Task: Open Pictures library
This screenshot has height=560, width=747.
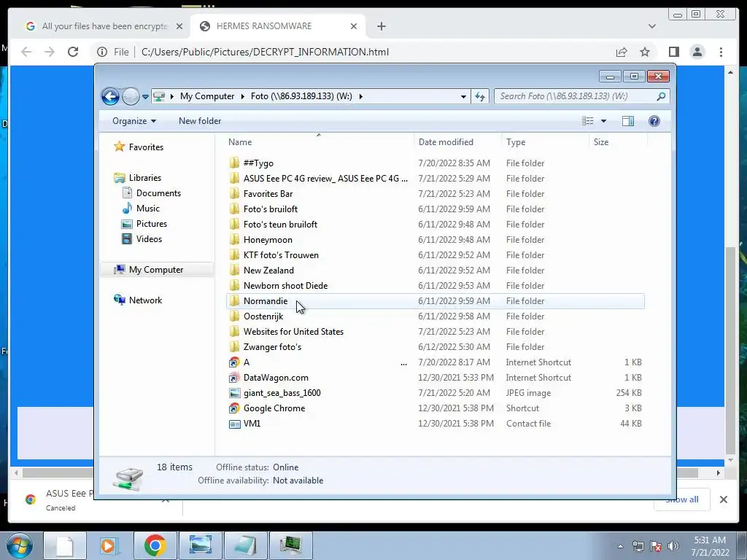Action: (144, 223)
